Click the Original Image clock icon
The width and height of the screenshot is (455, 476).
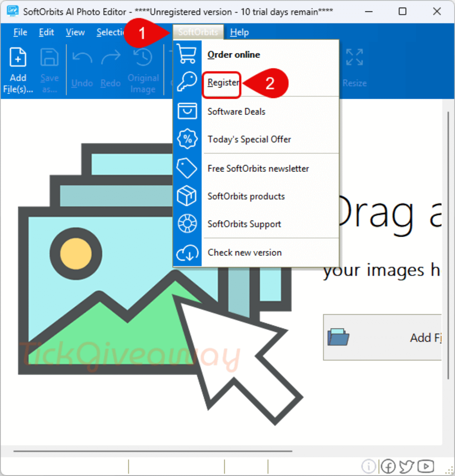[143, 57]
